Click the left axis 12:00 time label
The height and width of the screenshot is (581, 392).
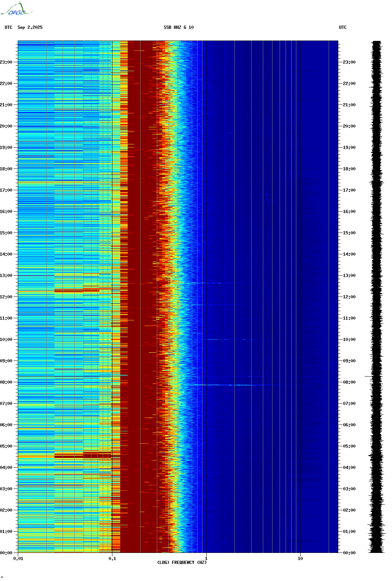click(6, 297)
